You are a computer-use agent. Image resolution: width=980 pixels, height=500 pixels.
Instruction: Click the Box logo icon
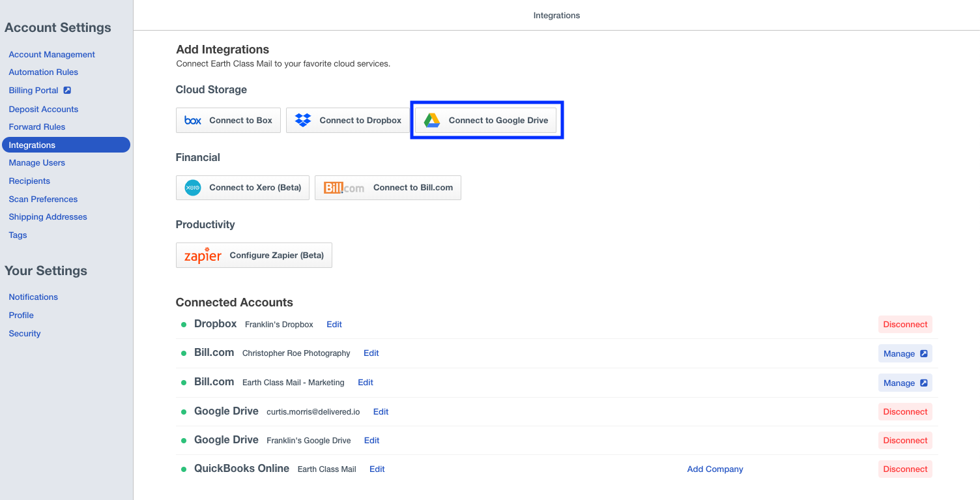(x=193, y=121)
